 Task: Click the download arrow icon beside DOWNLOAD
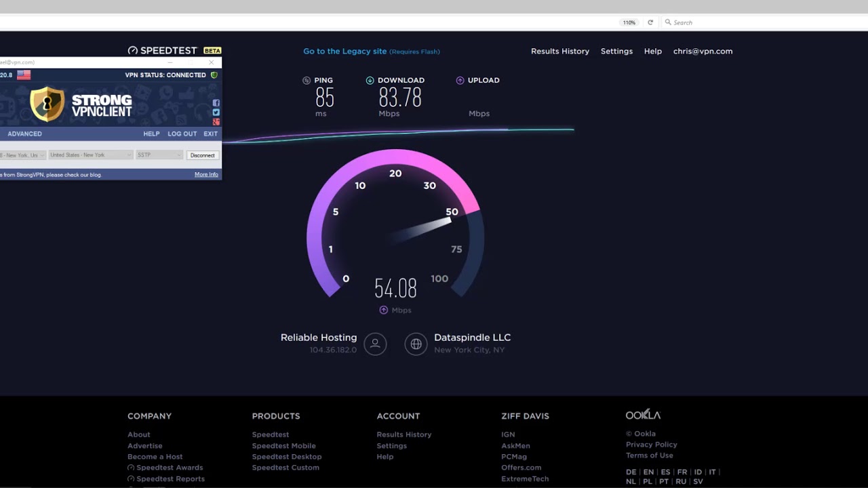point(370,80)
